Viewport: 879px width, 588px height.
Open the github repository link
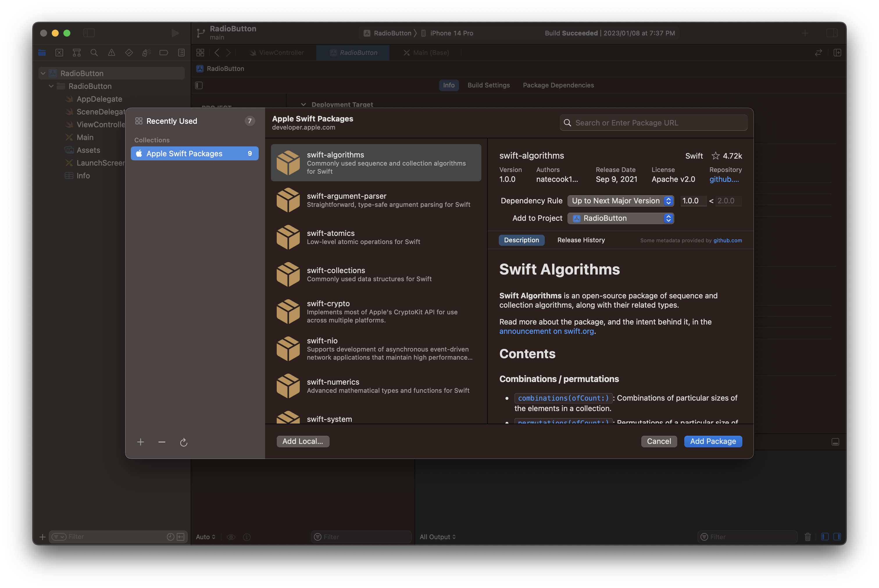tap(724, 179)
